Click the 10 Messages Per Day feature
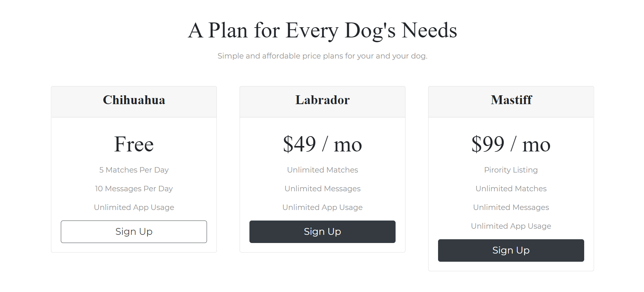Image resolution: width=644 pixels, height=292 pixels. pyautogui.click(x=134, y=189)
